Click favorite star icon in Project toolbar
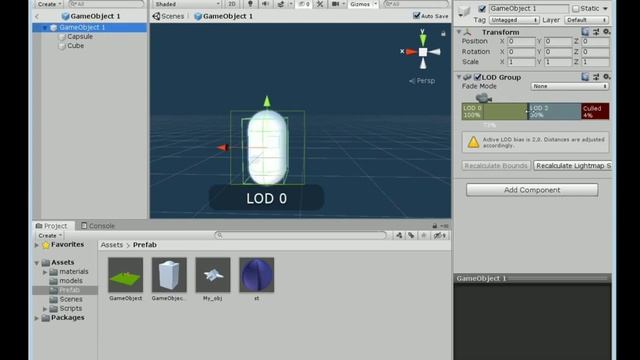The image size is (640, 360). [x=424, y=236]
